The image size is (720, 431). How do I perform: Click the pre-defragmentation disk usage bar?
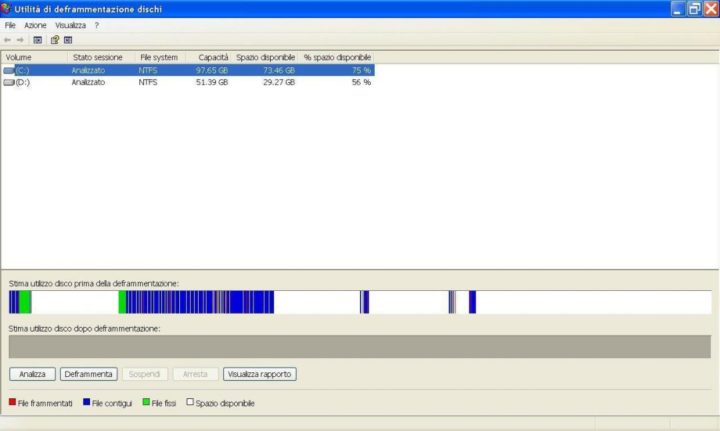[360, 302]
